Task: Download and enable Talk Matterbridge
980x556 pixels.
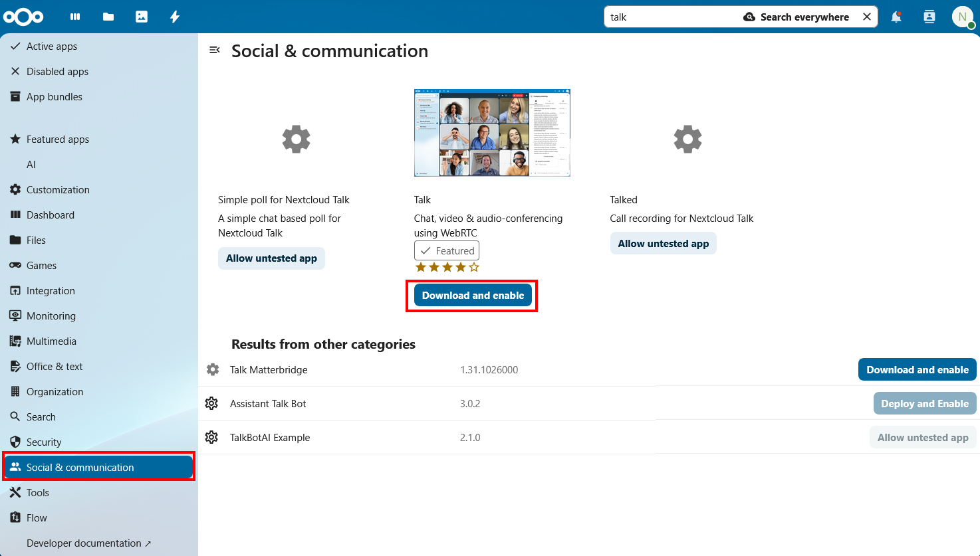Action: 917,370
